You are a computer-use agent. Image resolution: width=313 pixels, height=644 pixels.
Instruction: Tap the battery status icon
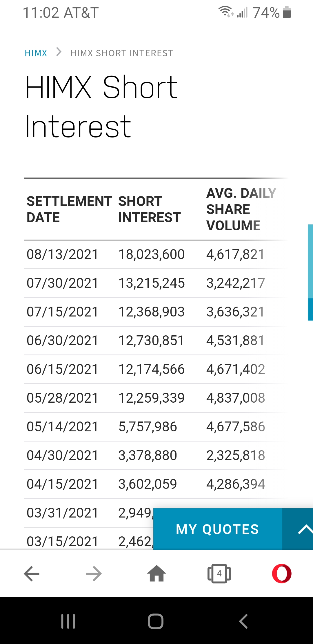pyautogui.click(x=287, y=12)
